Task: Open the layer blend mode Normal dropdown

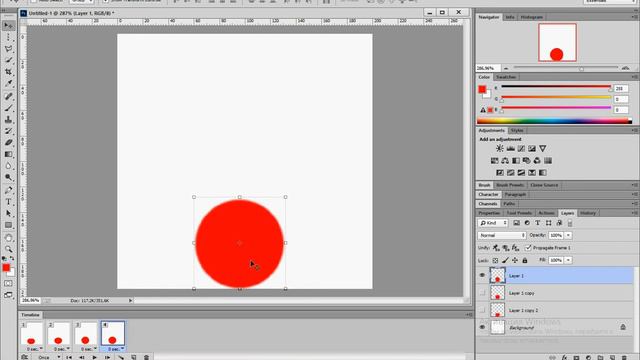Action: click(x=502, y=236)
